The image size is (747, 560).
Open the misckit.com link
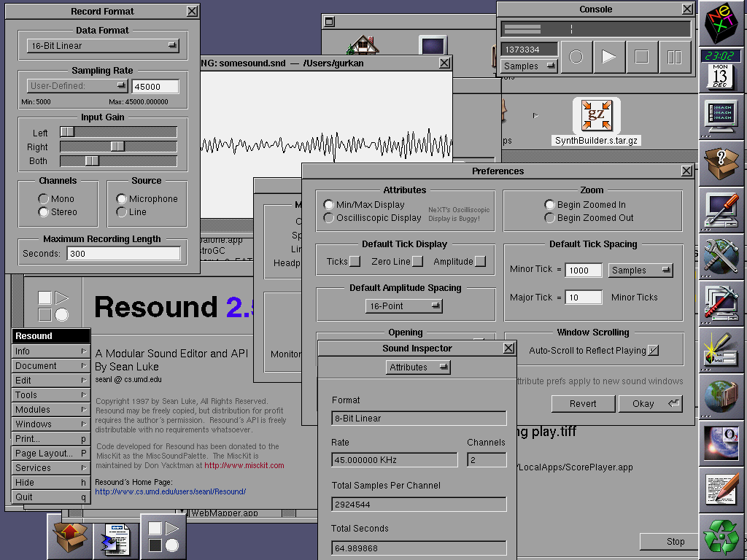click(244, 466)
